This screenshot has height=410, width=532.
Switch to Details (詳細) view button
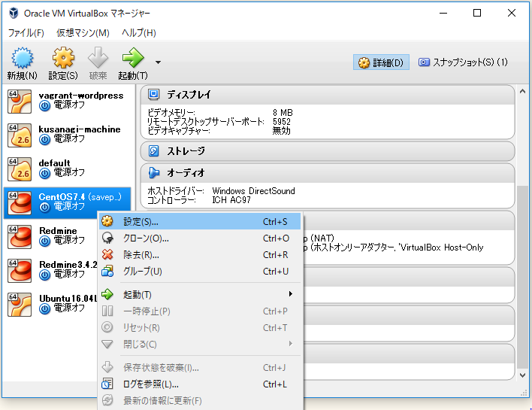tap(381, 62)
